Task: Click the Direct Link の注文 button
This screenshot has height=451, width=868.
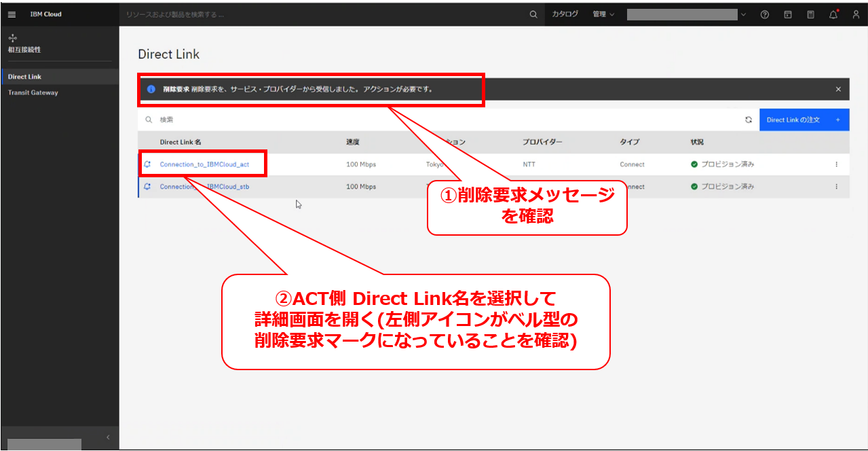Action: [804, 120]
